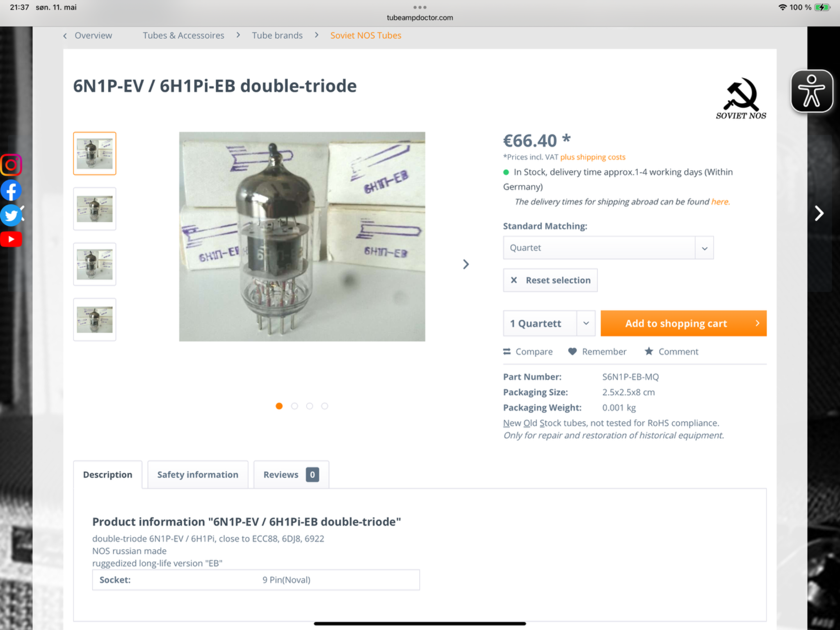Screen dimensions: 840x630
Task: Click the Remember heart icon
Action: (573, 352)
